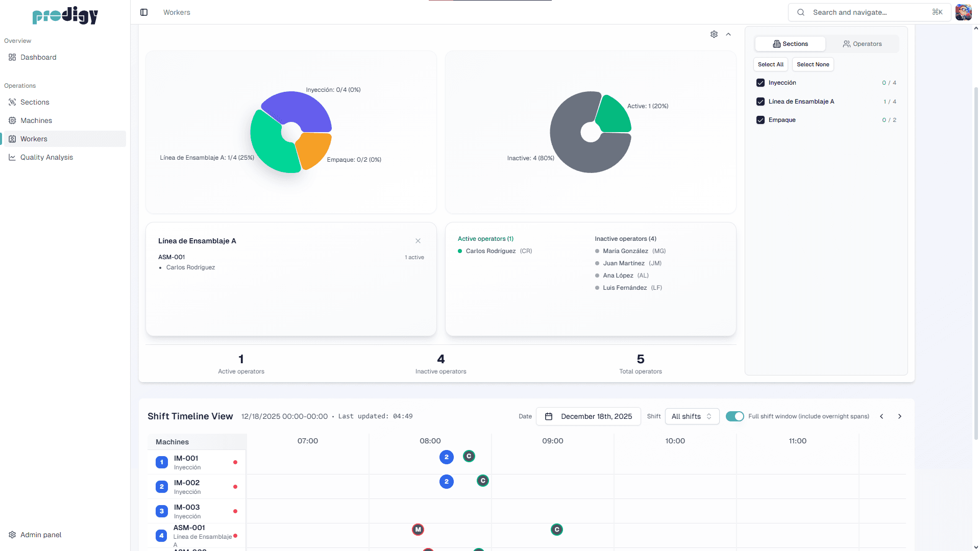Close the Línea de Ensamblaje A card

(418, 241)
